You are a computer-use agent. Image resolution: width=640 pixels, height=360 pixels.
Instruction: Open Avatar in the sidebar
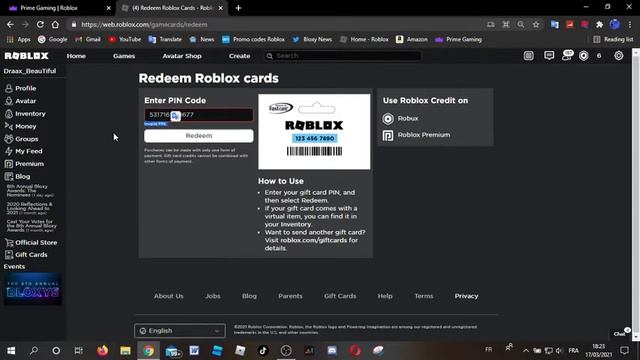20,101
